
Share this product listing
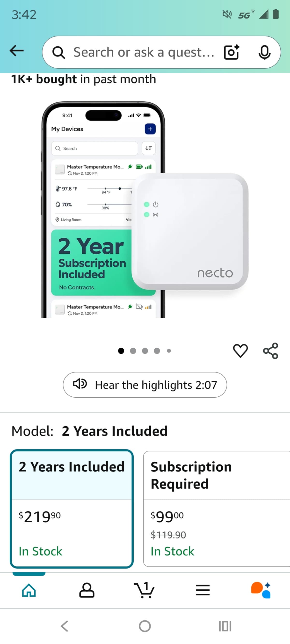(x=270, y=351)
